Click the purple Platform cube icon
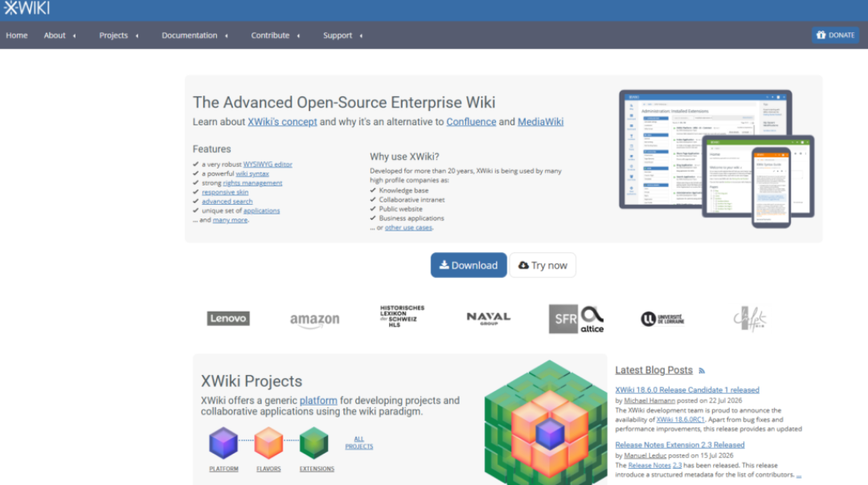 (x=223, y=443)
